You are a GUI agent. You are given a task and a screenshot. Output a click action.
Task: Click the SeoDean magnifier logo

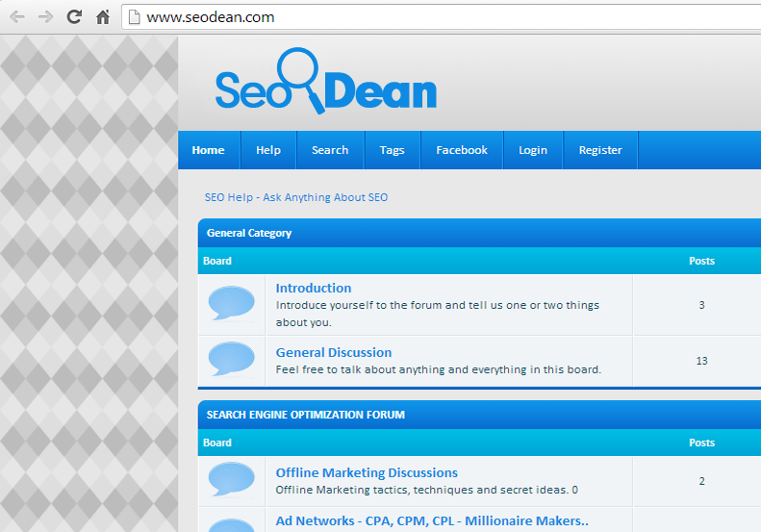[326, 82]
